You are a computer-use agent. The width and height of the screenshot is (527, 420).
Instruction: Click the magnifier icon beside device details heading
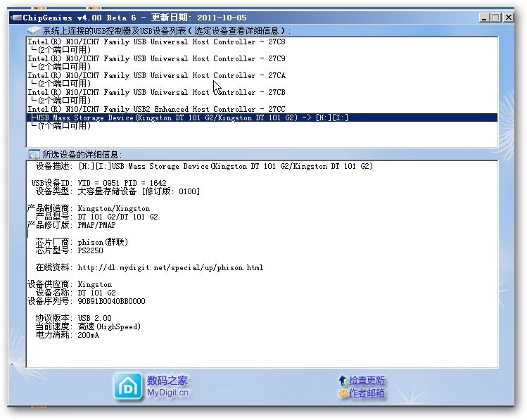click(x=34, y=154)
